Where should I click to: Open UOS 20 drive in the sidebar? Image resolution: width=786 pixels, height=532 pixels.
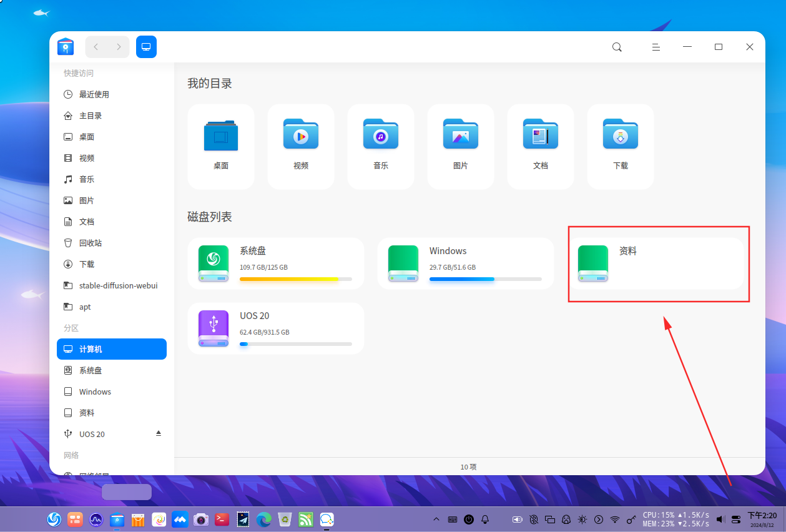tap(112, 434)
